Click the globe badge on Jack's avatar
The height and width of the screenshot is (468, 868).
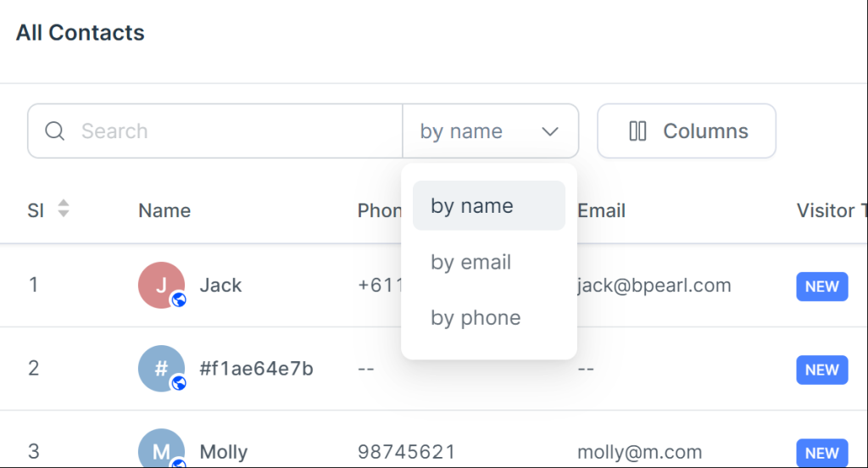[178, 299]
